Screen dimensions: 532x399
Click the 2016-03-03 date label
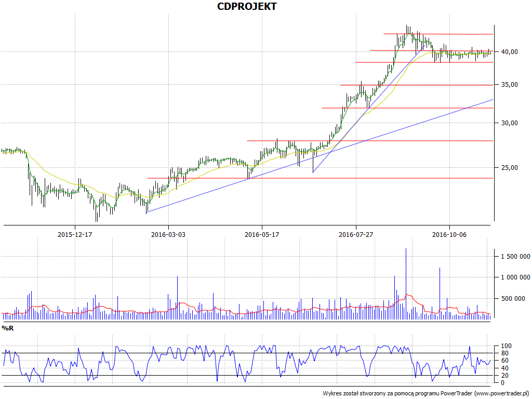(x=168, y=234)
